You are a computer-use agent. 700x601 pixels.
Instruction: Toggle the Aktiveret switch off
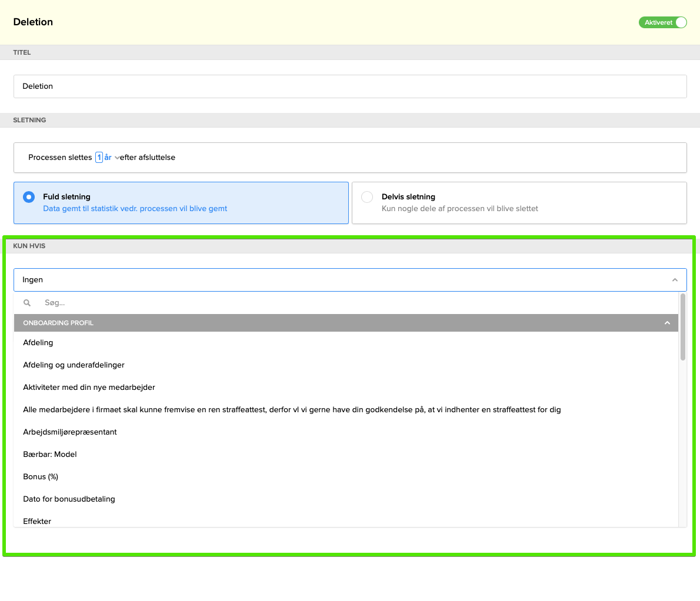662,22
